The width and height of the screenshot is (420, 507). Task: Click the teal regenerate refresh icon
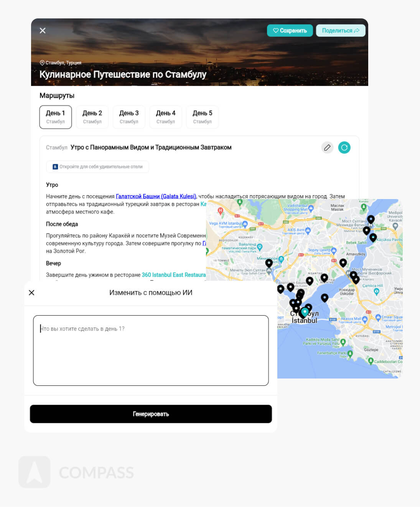[344, 148]
